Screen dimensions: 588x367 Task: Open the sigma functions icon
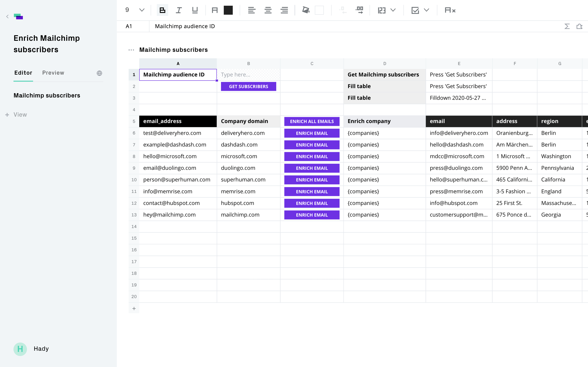click(567, 26)
